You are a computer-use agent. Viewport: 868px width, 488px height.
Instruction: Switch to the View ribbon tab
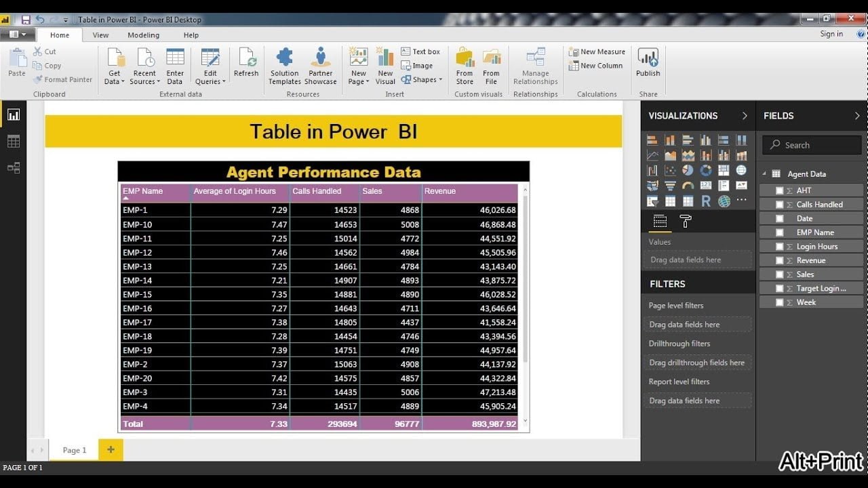click(x=100, y=35)
